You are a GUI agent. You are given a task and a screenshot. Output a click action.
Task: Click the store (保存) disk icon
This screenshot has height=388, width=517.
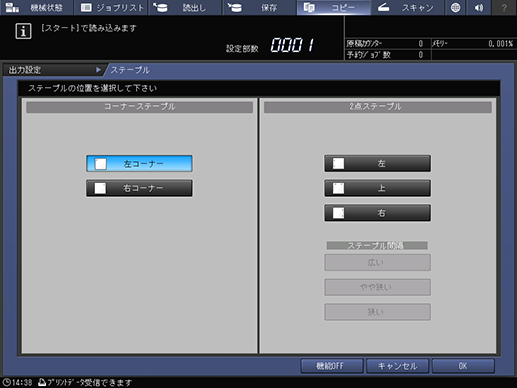(235, 7)
